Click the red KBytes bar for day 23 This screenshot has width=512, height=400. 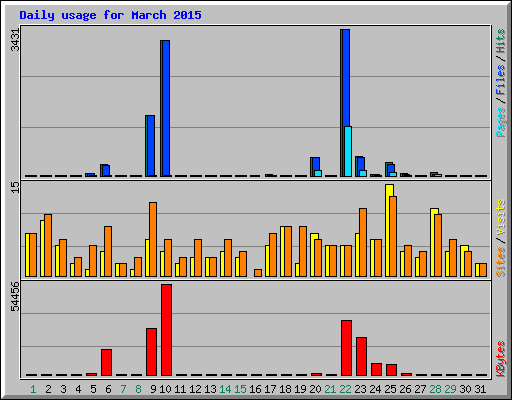[x=362, y=357]
